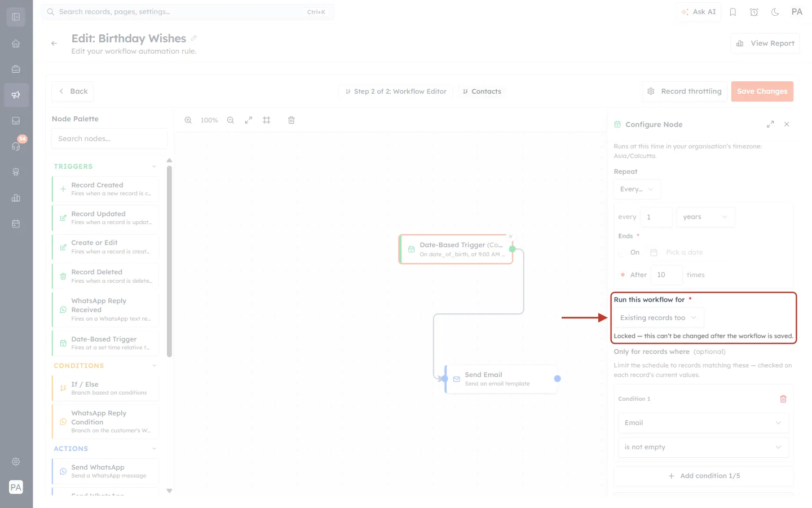
Task: Select WhatsApp Reply Condition node
Action: [105, 422]
